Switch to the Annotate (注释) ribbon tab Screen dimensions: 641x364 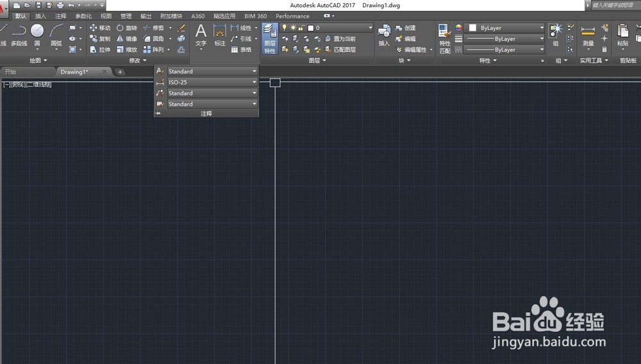click(60, 16)
